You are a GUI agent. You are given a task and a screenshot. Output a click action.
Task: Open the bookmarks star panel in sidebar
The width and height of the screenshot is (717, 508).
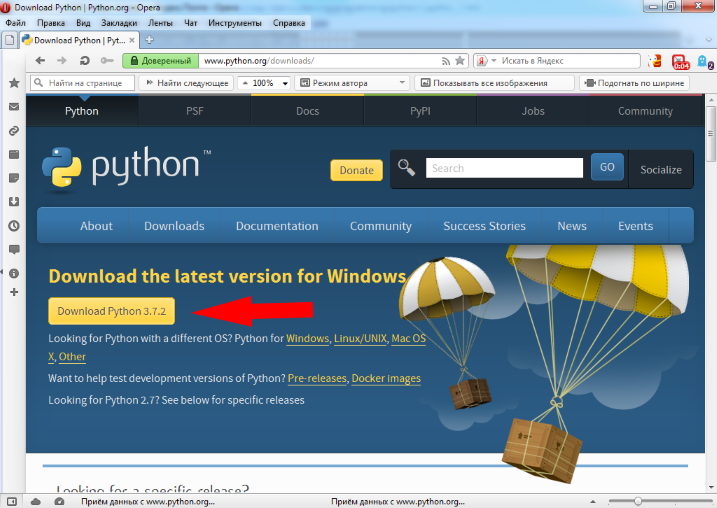tap(14, 82)
